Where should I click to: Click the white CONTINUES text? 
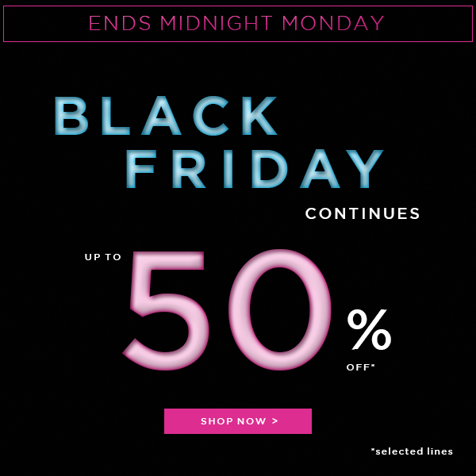click(x=363, y=213)
